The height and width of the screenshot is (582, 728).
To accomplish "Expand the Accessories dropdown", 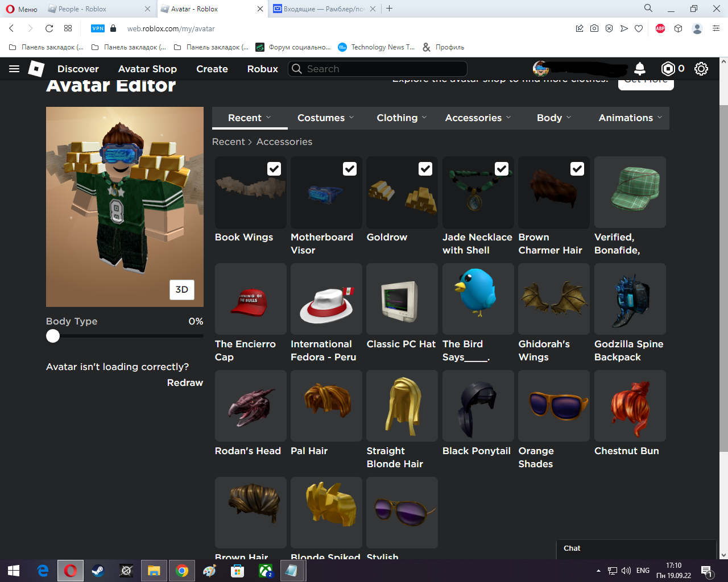I will pos(478,118).
